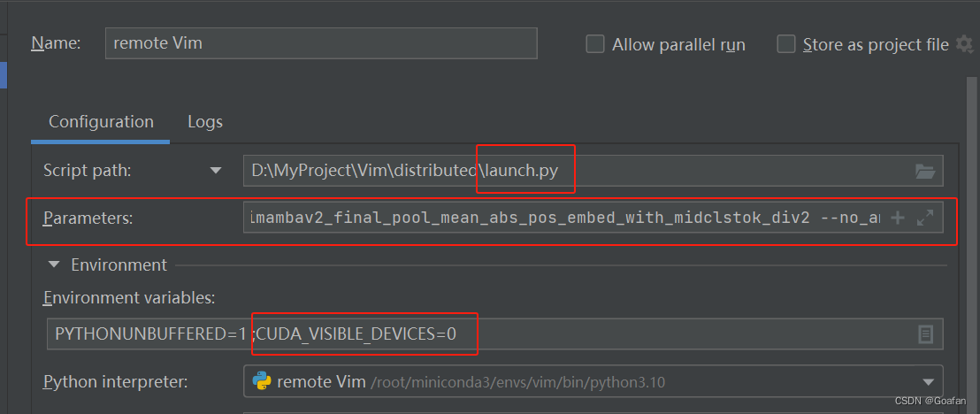Switch to the Logs tab
This screenshot has width=980, height=414.
pyautogui.click(x=205, y=121)
